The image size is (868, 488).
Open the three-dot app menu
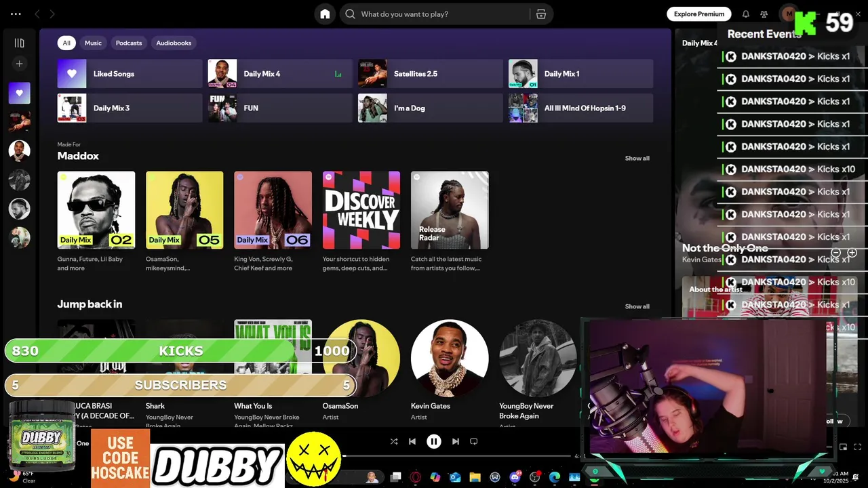coord(16,14)
